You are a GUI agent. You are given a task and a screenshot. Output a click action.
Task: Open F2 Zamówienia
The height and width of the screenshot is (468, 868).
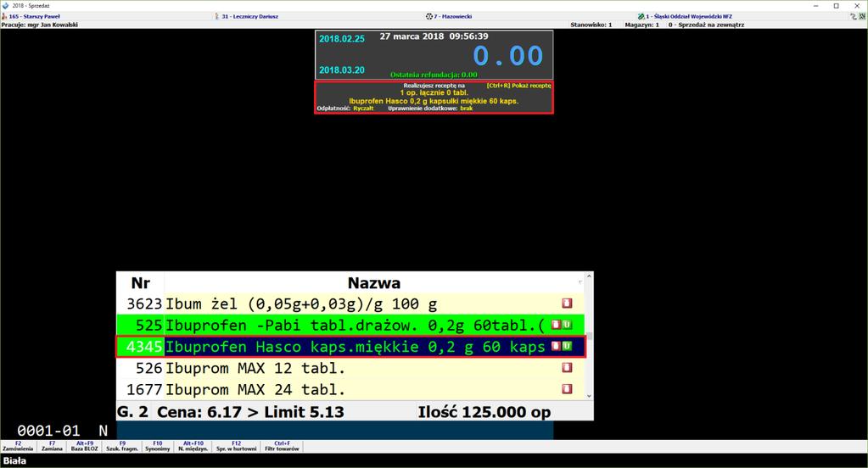(18, 447)
